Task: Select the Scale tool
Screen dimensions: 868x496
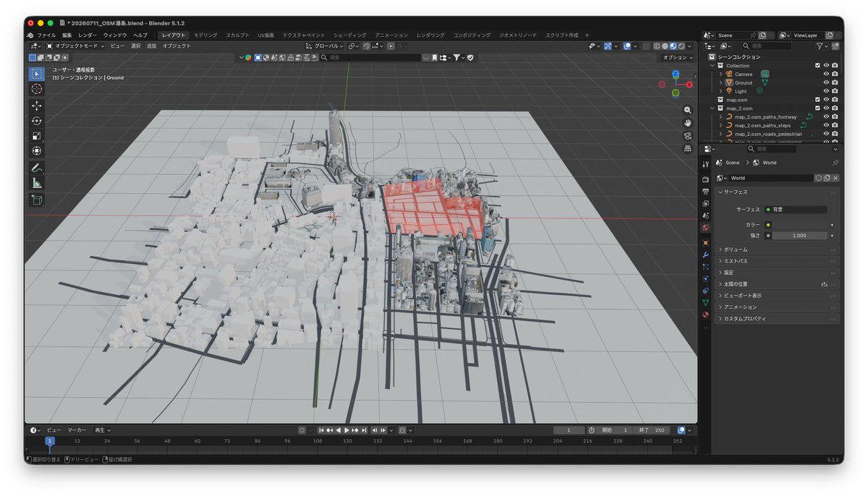Action: [x=37, y=136]
